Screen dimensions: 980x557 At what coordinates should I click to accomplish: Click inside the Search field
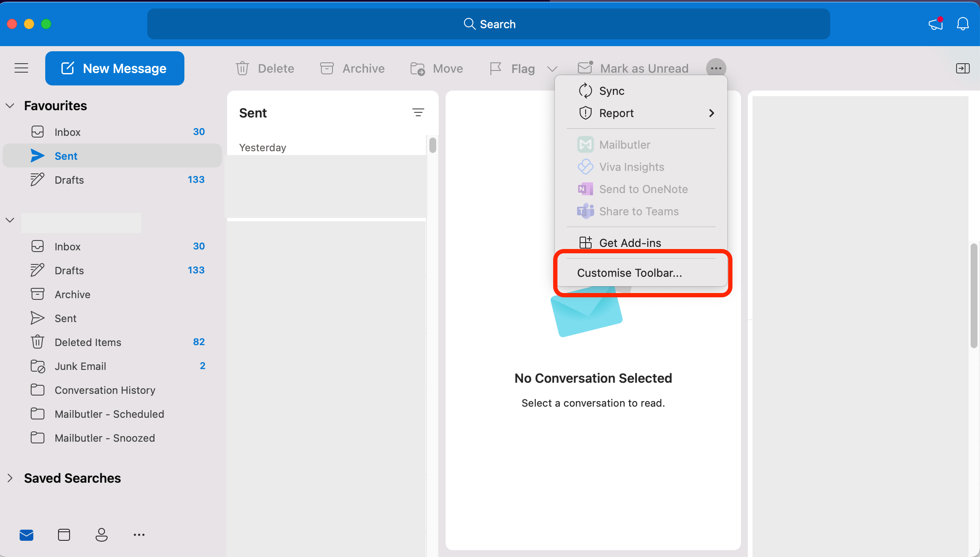490,23
